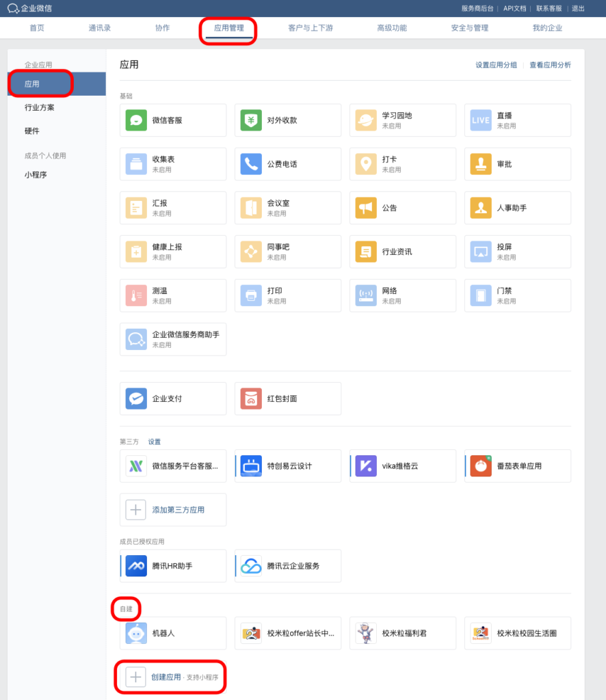Open the 设置应用分组 link

pos(497,65)
